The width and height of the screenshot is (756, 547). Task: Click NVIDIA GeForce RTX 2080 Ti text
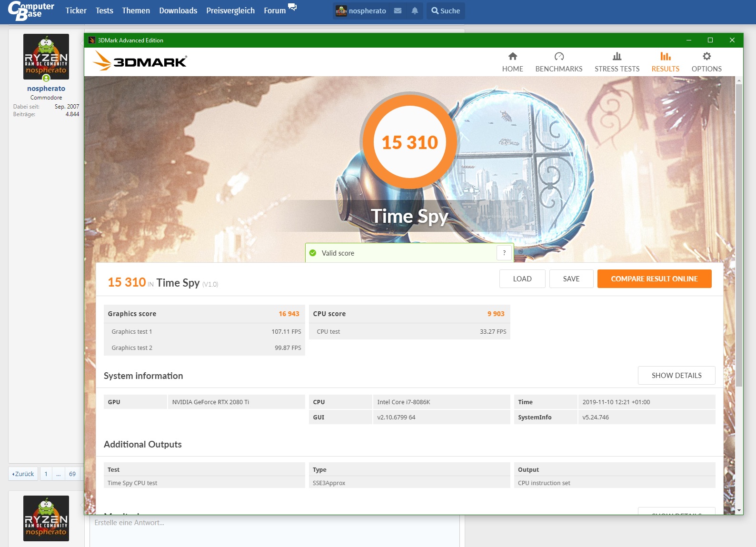coord(210,402)
